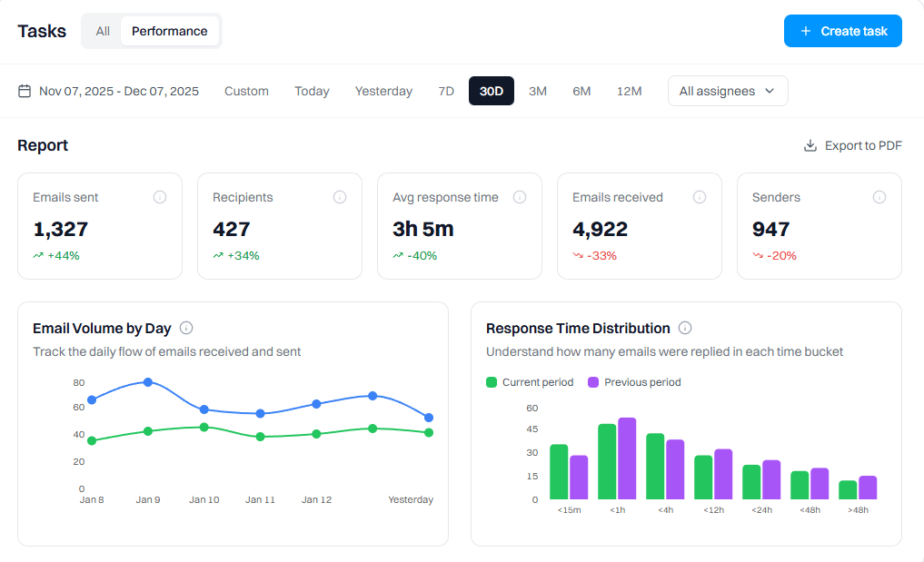Screen dimensions: 924x562
Task: Click info icon on Emails received card
Action: [x=700, y=197]
